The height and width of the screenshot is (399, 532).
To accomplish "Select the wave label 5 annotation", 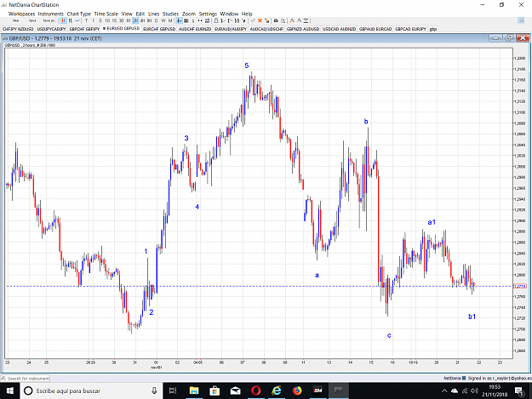I will coord(247,66).
